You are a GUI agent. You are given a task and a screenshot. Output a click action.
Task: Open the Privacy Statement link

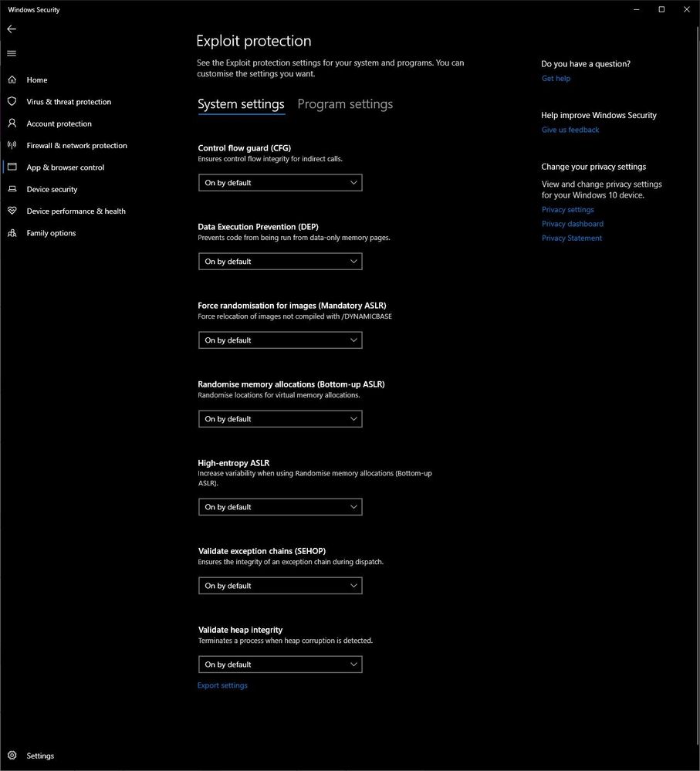[572, 238]
